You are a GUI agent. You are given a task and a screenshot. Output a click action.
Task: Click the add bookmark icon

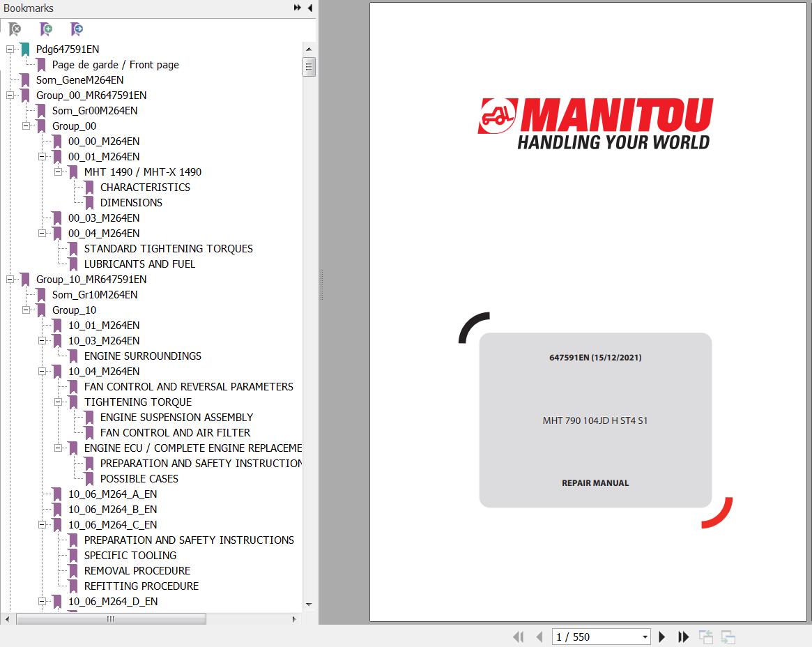click(46, 29)
